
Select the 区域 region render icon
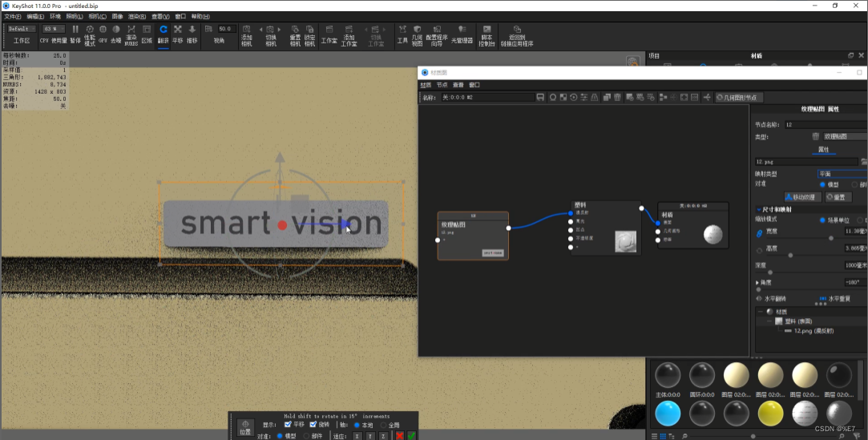click(147, 30)
